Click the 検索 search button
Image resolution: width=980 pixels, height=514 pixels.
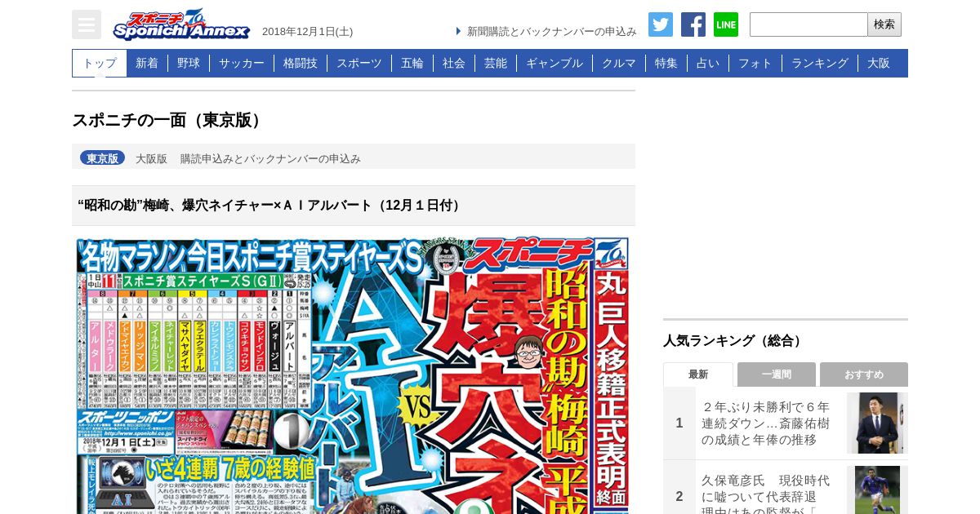pyautogui.click(x=884, y=24)
